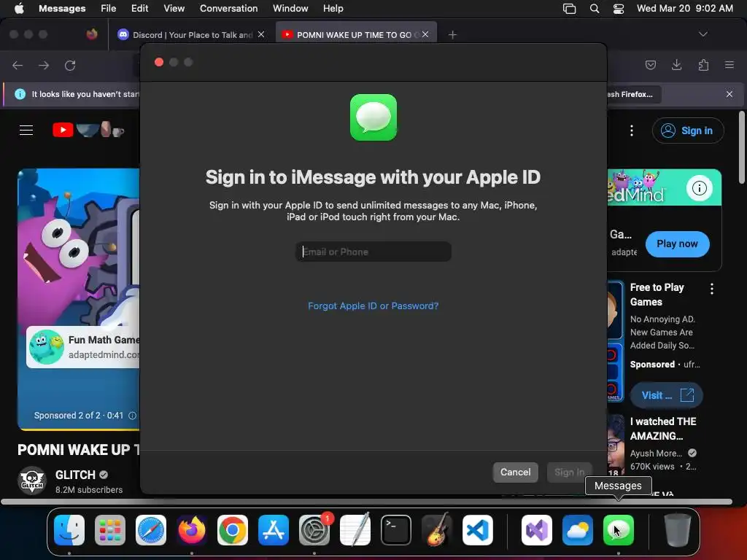
Task: Open YouTube settings three-dot menu
Action: click(x=632, y=131)
